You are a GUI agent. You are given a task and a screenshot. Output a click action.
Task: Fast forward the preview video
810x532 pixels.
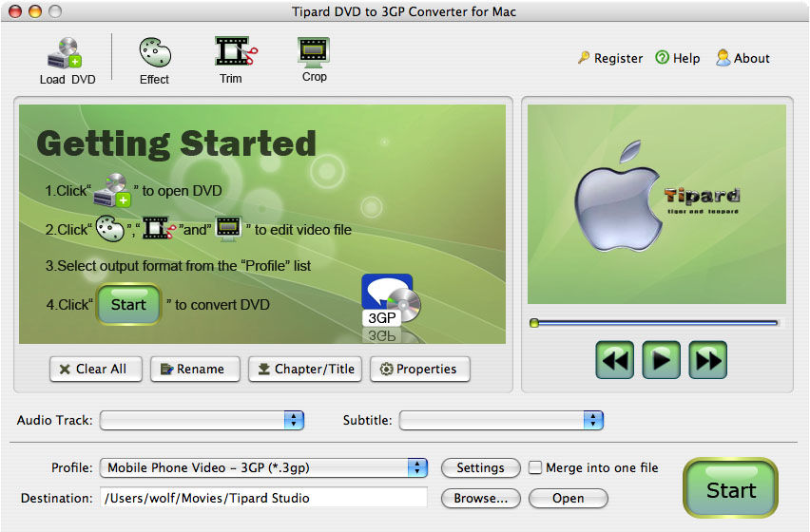(x=707, y=360)
